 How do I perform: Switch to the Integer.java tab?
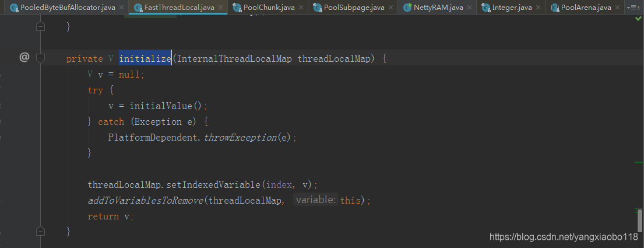(x=511, y=8)
